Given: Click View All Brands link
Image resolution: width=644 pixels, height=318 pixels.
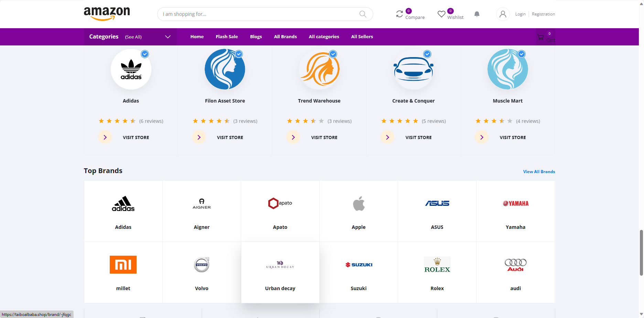Looking at the screenshot, I should (x=539, y=172).
